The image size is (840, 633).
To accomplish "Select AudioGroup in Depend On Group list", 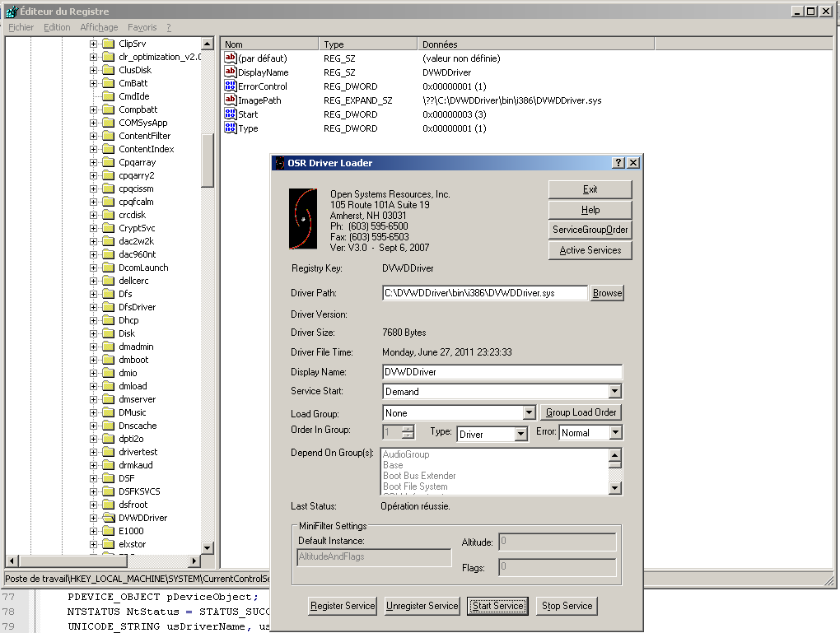I will coord(406,454).
